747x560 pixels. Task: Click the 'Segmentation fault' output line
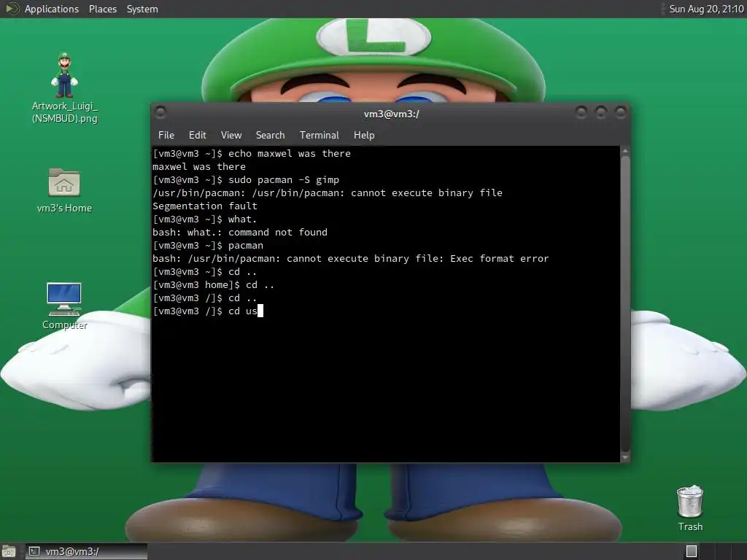pyautogui.click(x=205, y=206)
